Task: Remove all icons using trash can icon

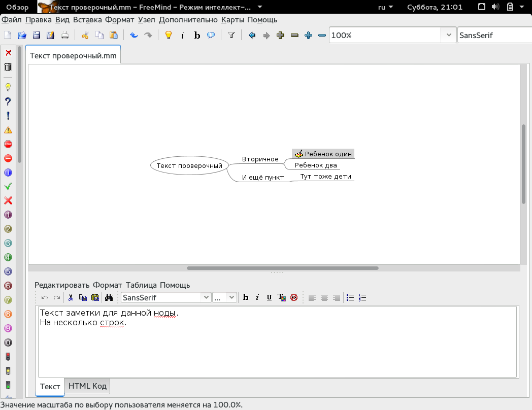Action: [8, 67]
